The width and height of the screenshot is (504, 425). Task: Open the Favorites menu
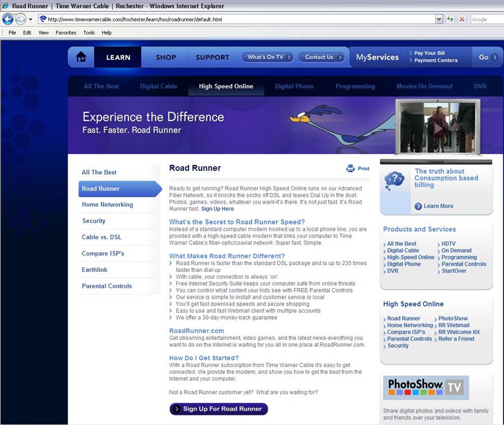66,33
